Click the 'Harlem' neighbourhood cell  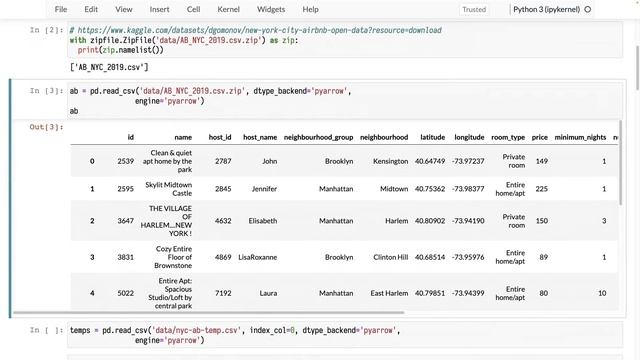[x=396, y=221]
